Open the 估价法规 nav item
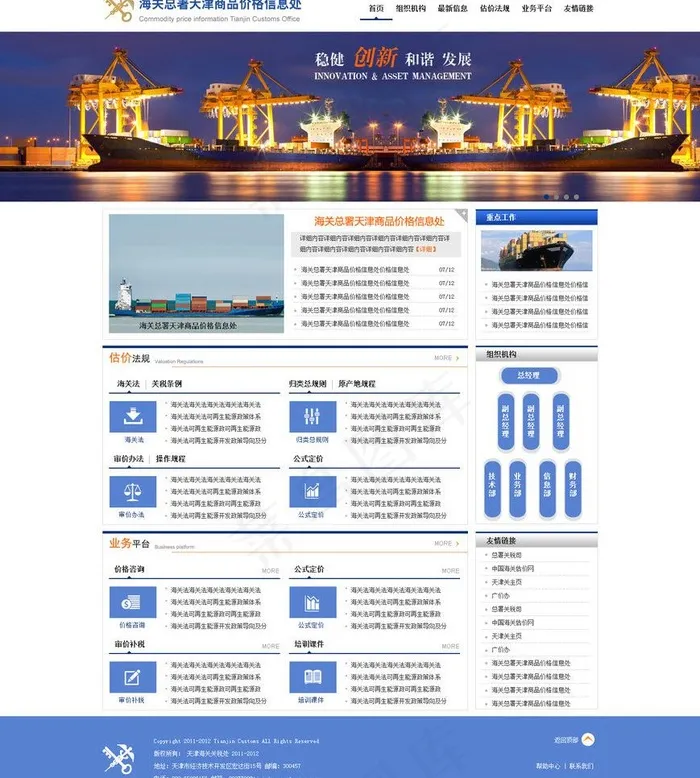 tap(495, 8)
